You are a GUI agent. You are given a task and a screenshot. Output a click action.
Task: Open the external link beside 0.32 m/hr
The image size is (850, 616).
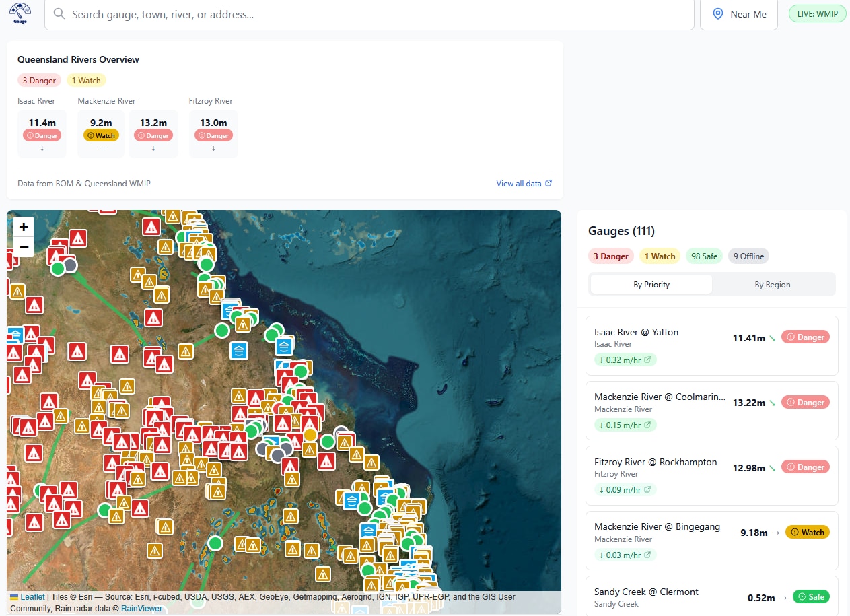click(649, 360)
